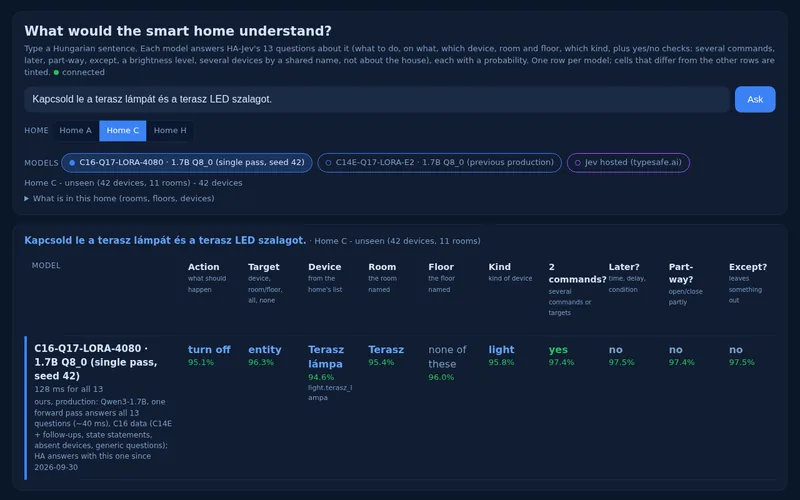Click the Kind column header
Viewport: 800px width, 500px height.
point(499,267)
